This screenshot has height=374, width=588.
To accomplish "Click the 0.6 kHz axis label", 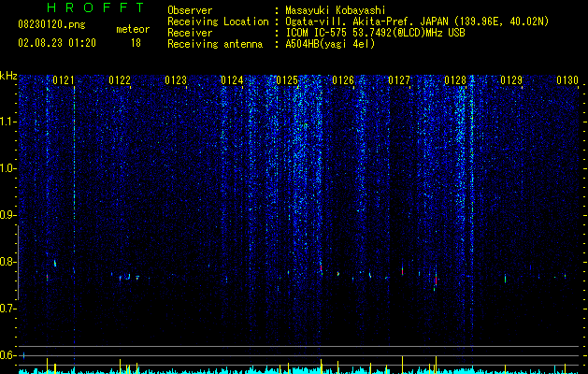I will click(x=8, y=355).
